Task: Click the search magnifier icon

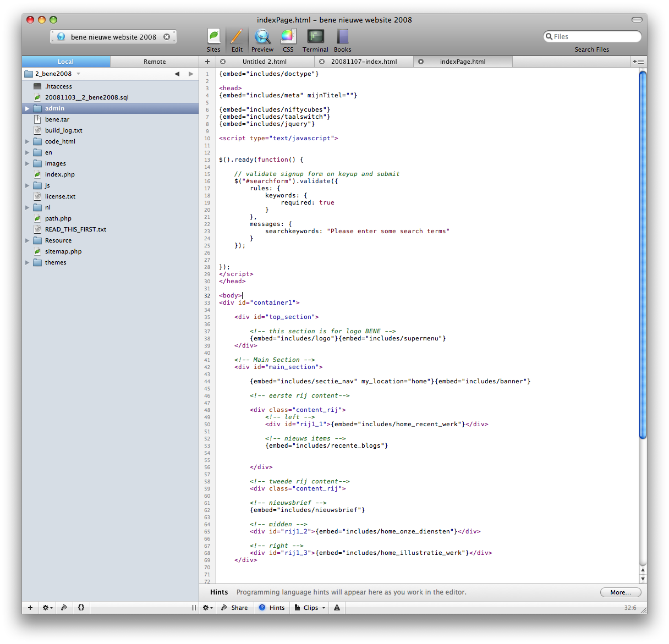Action: [x=549, y=36]
